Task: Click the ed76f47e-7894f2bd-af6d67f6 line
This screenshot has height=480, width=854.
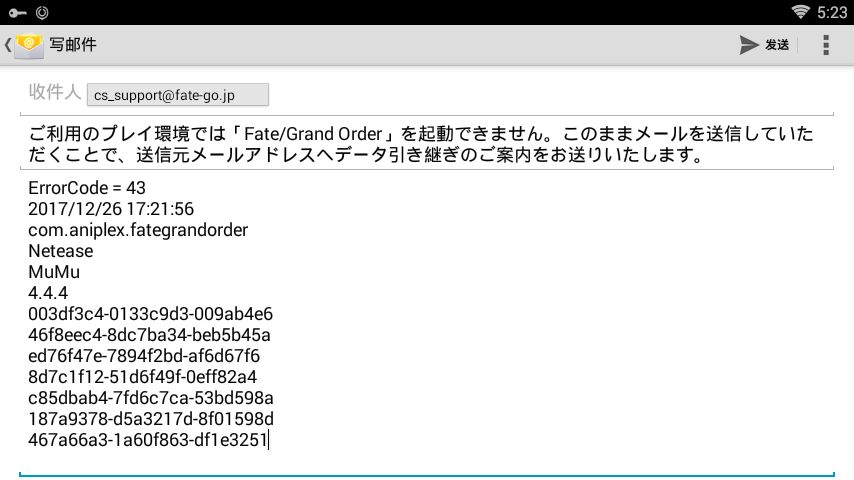Action: 144,356
